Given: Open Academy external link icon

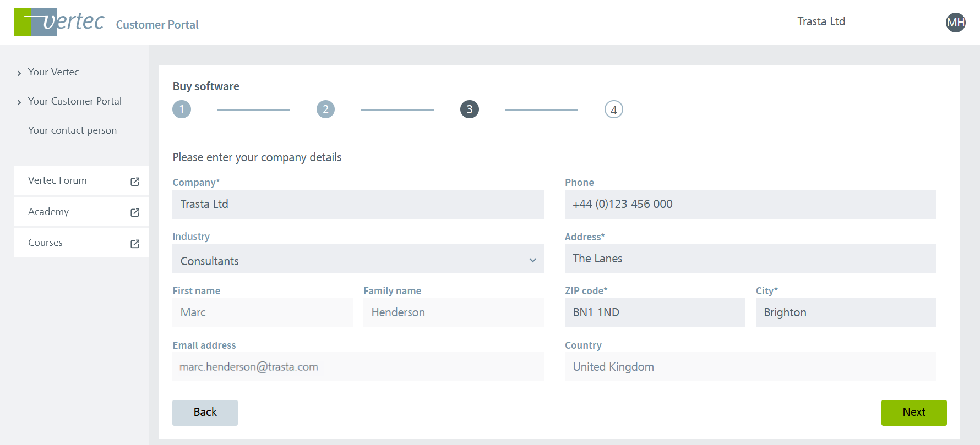Looking at the screenshot, I should click(135, 212).
